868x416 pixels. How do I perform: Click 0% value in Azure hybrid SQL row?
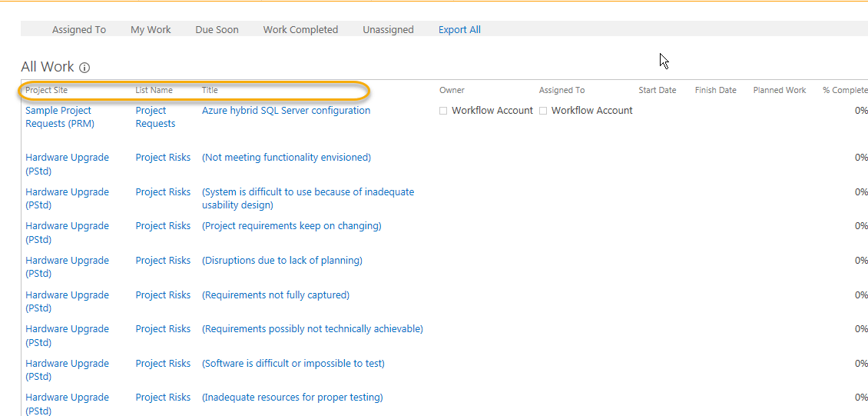[861, 110]
